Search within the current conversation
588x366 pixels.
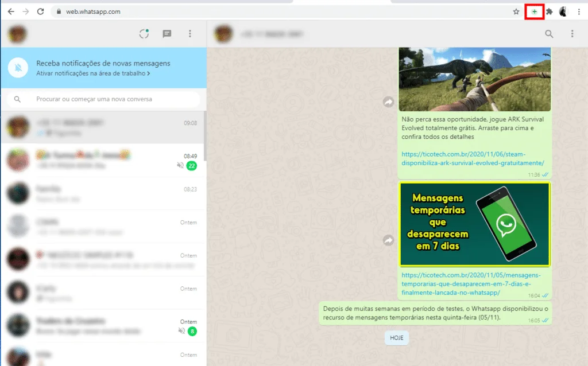(549, 33)
